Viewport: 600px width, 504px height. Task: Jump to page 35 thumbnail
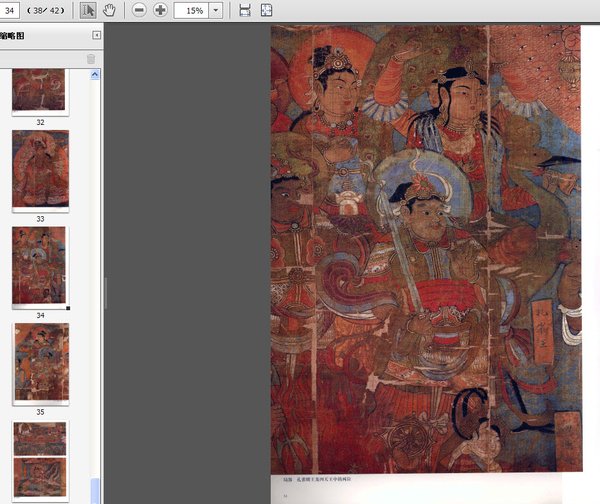(40, 361)
